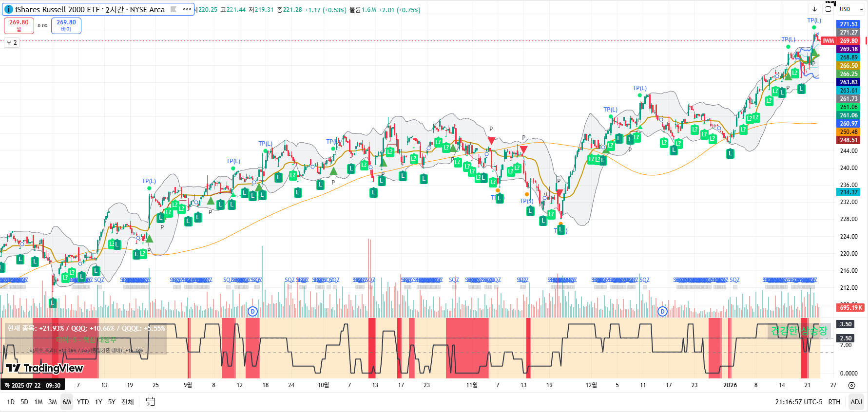Toggle the ADJ adjustment button
Screen dimensions: 868x412
pyautogui.click(x=856, y=402)
